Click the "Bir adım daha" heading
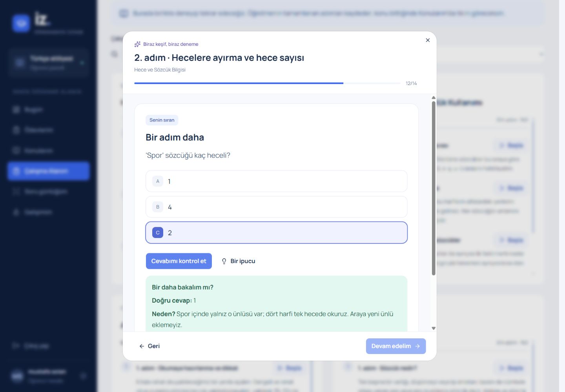This screenshot has height=392, width=565. (x=175, y=138)
